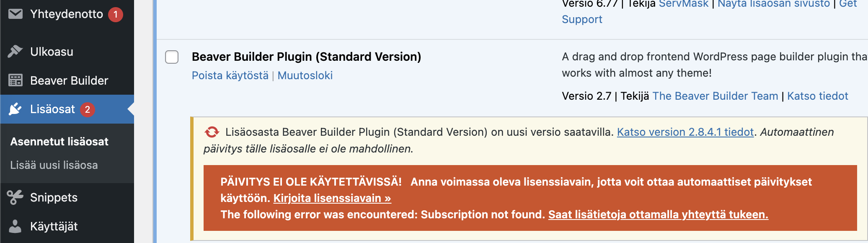Open the Muutosloki changelog link

tap(305, 75)
